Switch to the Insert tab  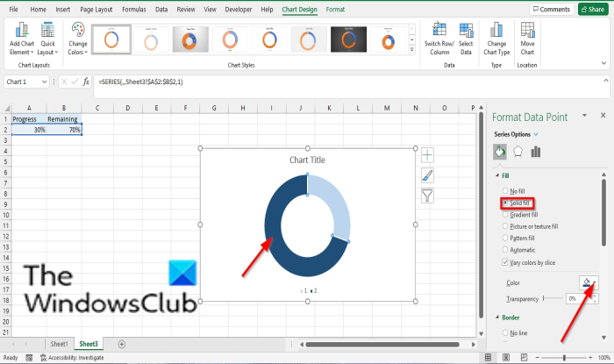(x=62, y=10)
